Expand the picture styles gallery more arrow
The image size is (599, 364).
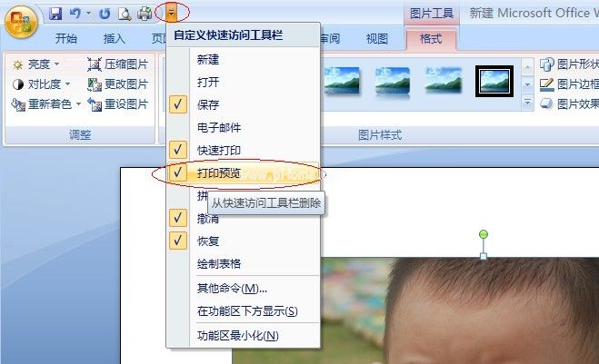click(527, 103)
